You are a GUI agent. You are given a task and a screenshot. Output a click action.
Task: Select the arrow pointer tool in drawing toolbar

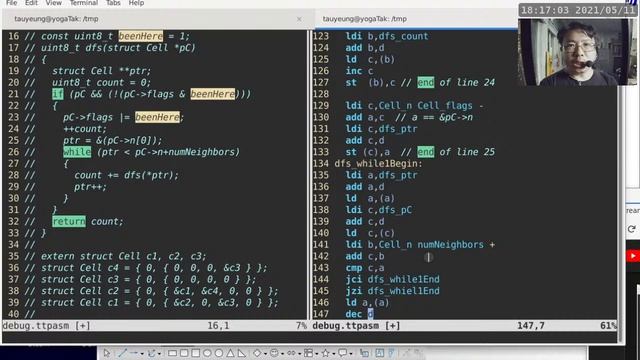pos(107,353)
